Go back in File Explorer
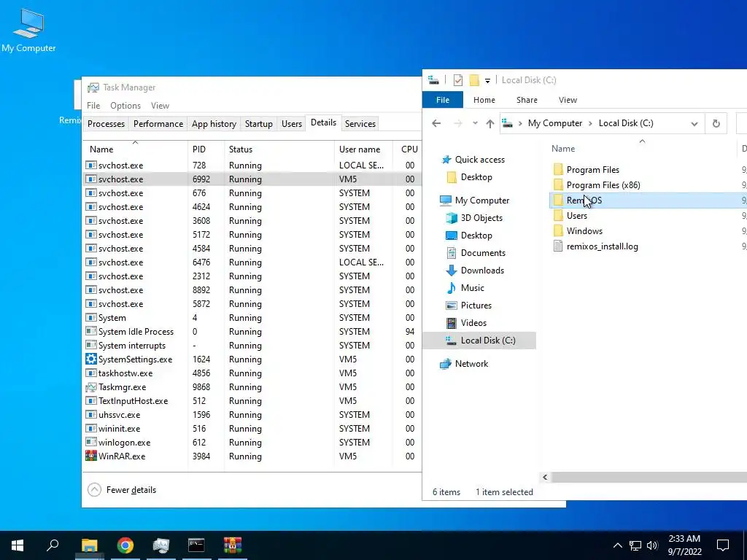Image resolution: width=747 pixels, height=560 pixels. [436, 123]
